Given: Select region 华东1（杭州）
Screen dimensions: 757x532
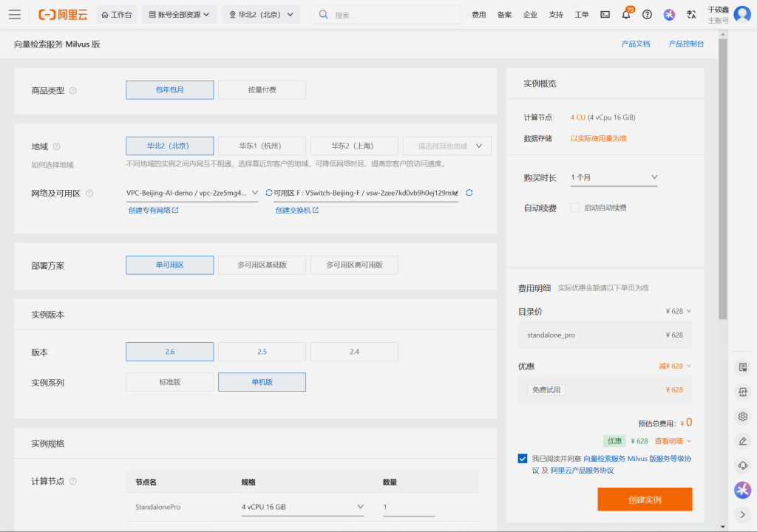Looking at the screenshot, I should (262, 146).
